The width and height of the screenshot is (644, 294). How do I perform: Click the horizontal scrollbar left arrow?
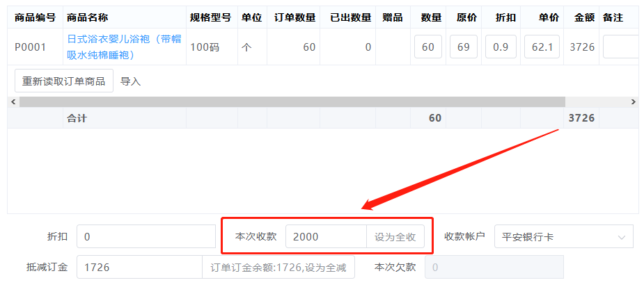[x=12, y=102]
